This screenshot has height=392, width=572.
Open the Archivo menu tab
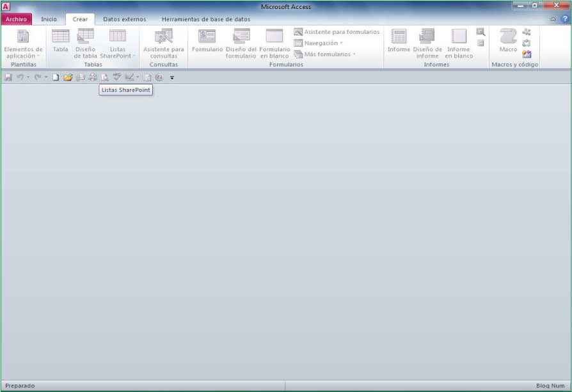click(16, 19)
